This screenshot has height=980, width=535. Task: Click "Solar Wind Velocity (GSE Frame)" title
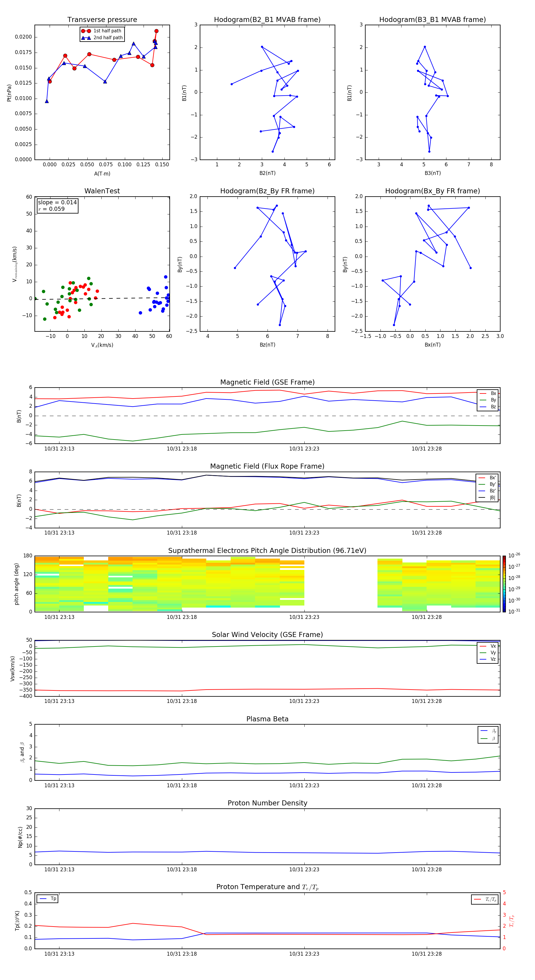coord(267,635)
